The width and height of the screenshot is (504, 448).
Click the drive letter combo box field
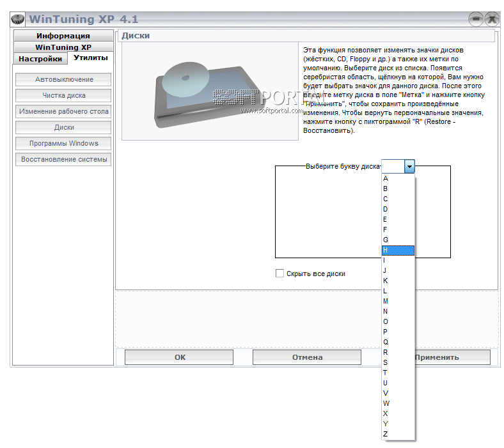(393, 166)
